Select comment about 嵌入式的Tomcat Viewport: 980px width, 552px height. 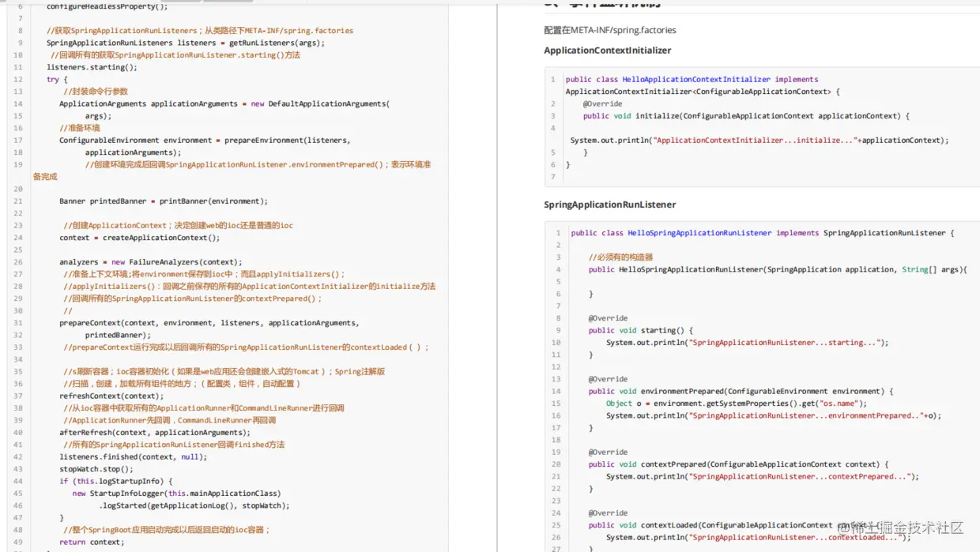[x=224, y=371]
